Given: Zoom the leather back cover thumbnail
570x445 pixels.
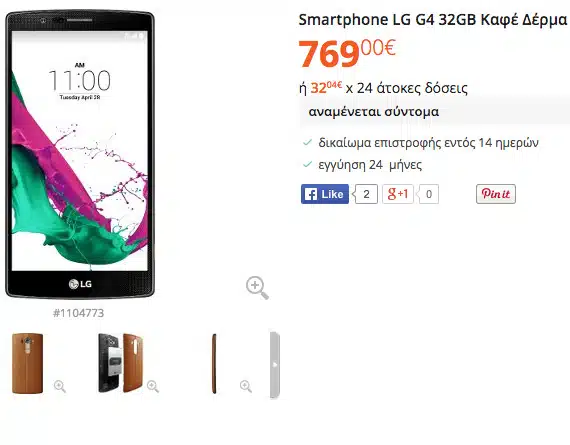Looking at the screenshot, I should [60, 386].
